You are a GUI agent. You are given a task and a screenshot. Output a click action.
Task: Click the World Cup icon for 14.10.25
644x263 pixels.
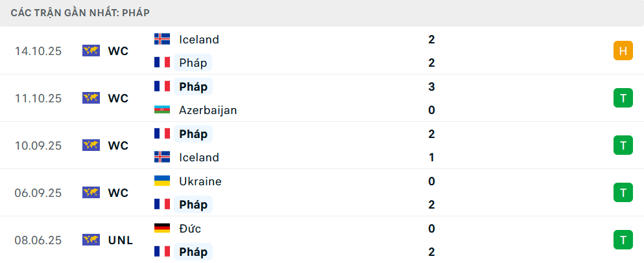click(91, 51)
